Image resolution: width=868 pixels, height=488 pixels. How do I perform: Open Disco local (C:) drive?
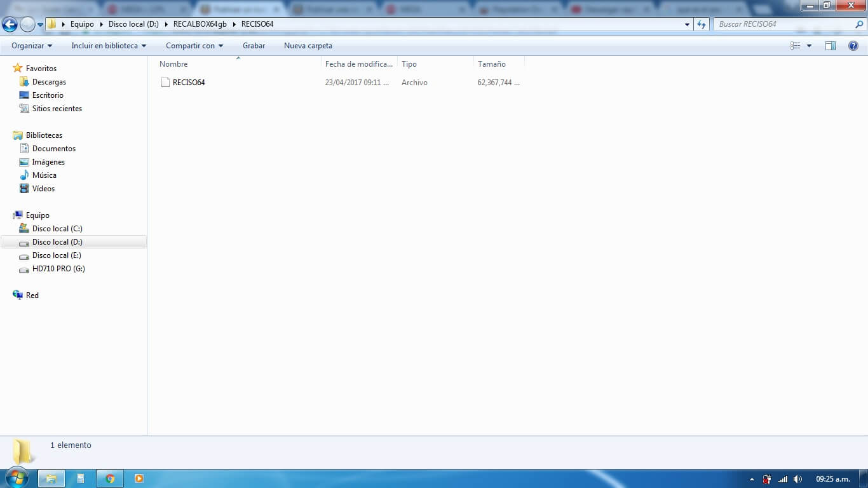pyautogui.click(x=57, y=229)
